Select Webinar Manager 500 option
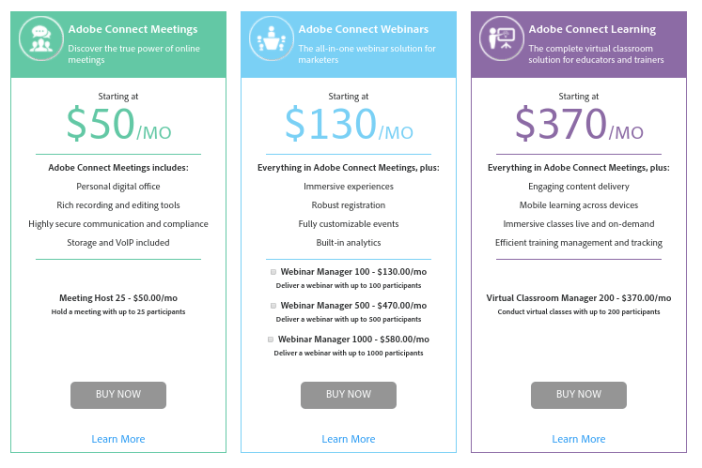This screenshot has height=468, width=702. pos(273,306)
